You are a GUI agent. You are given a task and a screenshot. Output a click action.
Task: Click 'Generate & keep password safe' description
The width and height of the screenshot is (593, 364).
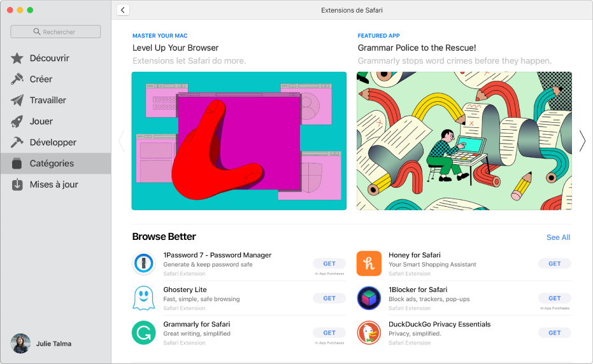coord(208,265)
